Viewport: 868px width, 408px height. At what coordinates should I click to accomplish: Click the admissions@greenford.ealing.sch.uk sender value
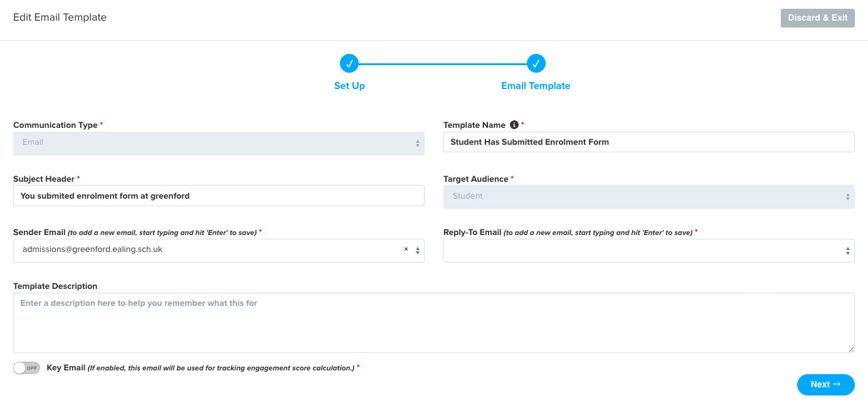[x=92, y=249]
